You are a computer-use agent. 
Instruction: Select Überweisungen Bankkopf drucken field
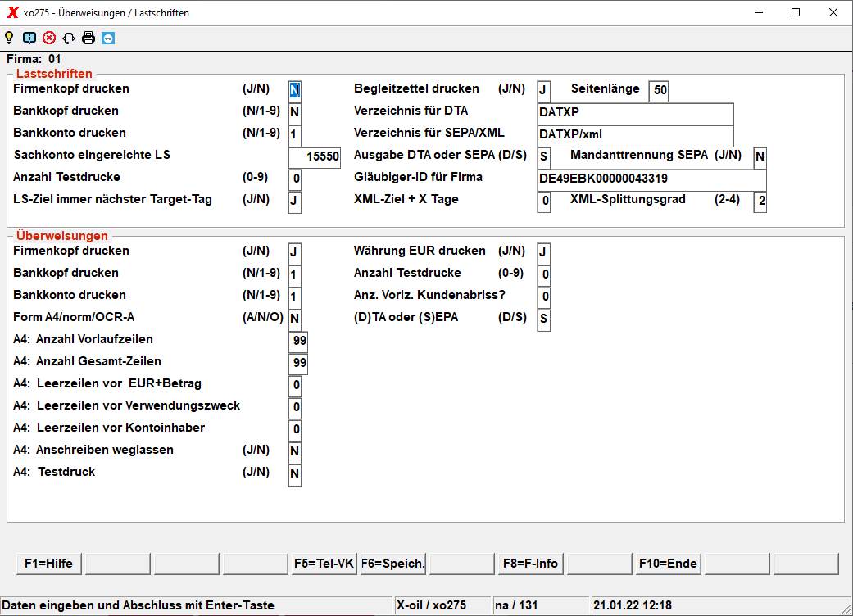coord(294,274)
